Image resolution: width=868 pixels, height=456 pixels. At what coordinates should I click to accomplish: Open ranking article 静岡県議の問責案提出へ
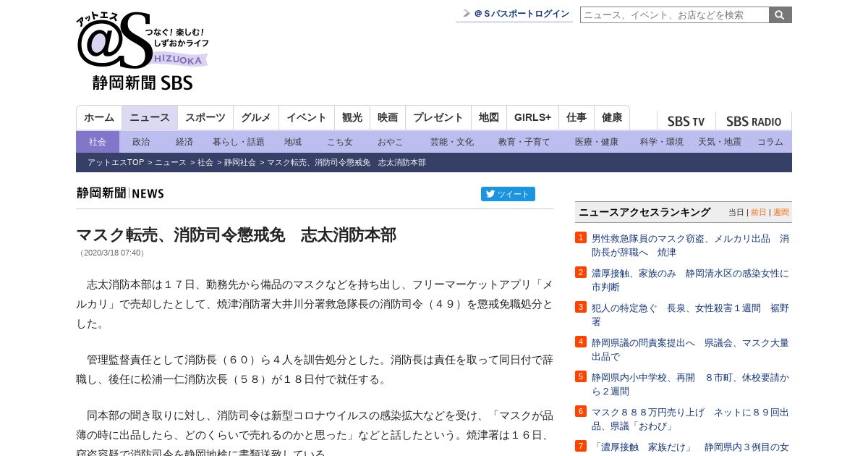point(690,350)
